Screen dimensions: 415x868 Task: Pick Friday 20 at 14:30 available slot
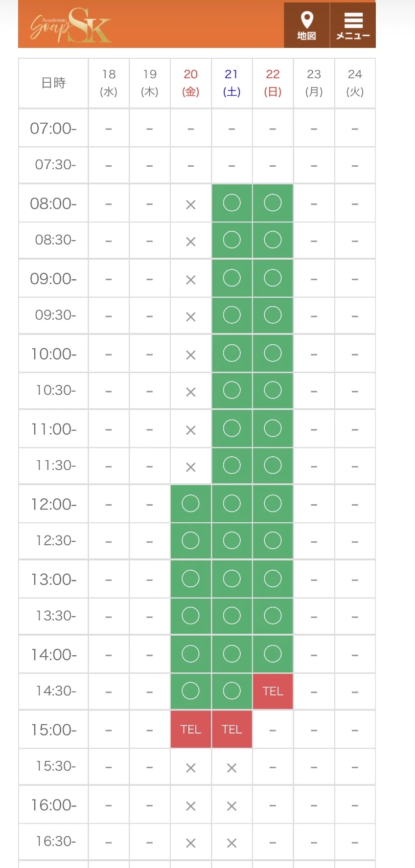pos(190,690)
